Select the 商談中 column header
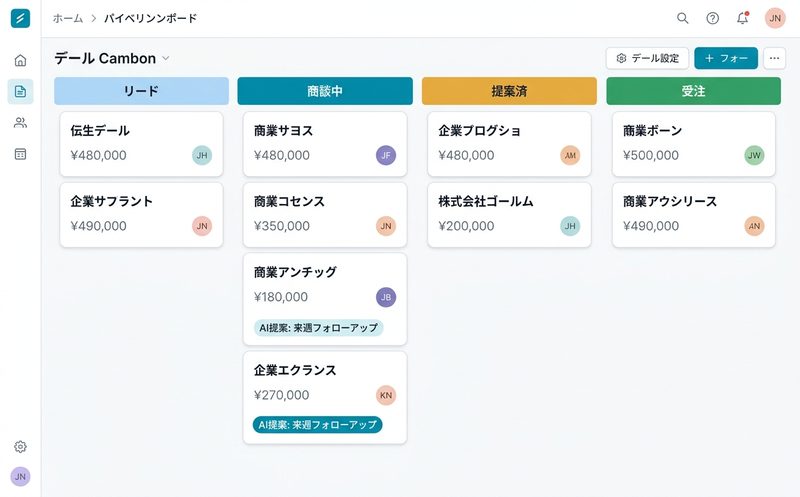This screenshot has height=497, width=800. 325,91
